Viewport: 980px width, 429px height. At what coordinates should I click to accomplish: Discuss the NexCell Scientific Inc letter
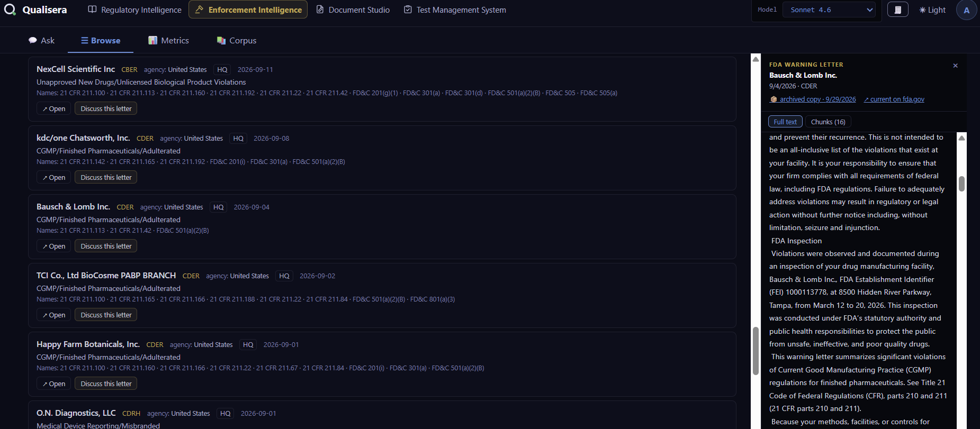(x=106, y=108)
